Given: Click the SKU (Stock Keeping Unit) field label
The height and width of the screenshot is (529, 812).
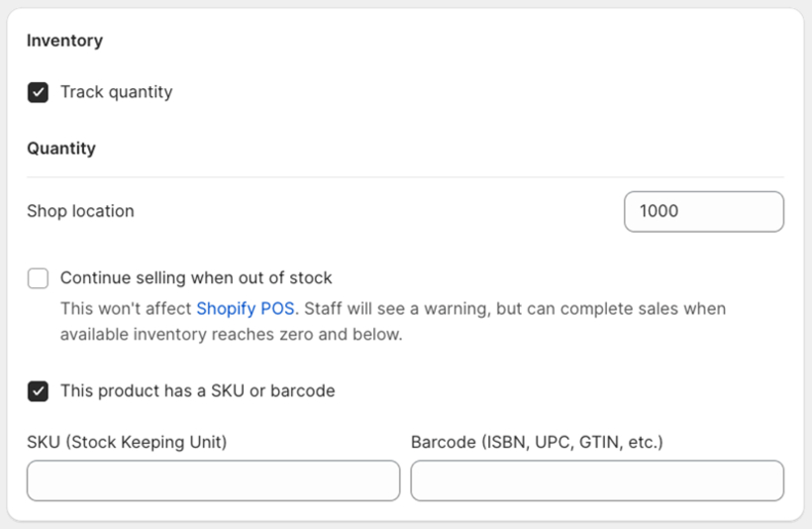Looking at the screenshot, I should tap(127, 442).
